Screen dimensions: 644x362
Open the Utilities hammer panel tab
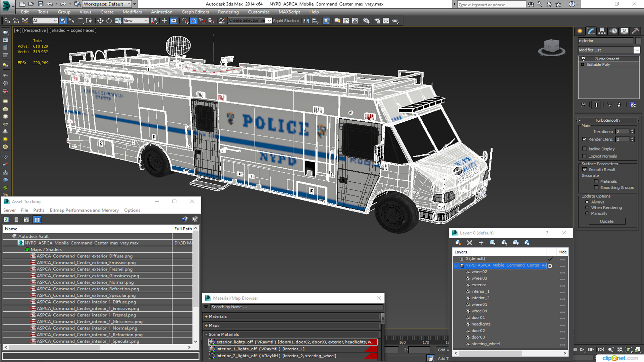pyautogui.click(x=635, y=31)
